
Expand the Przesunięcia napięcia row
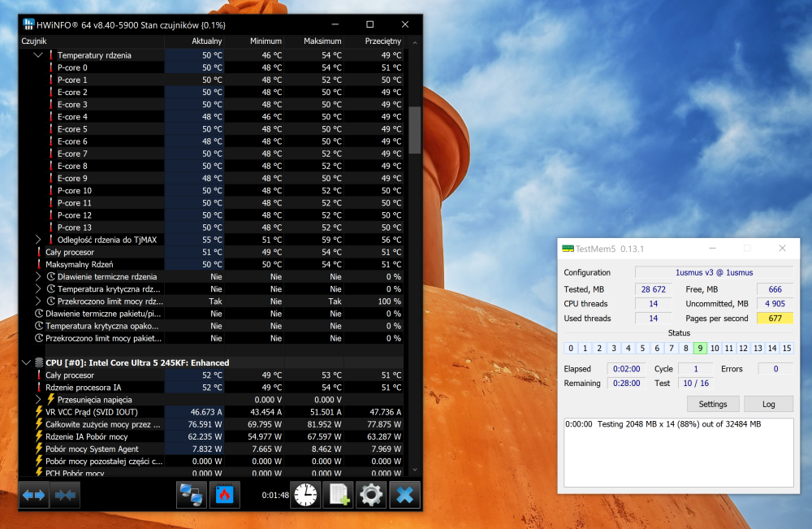[38, 400]
